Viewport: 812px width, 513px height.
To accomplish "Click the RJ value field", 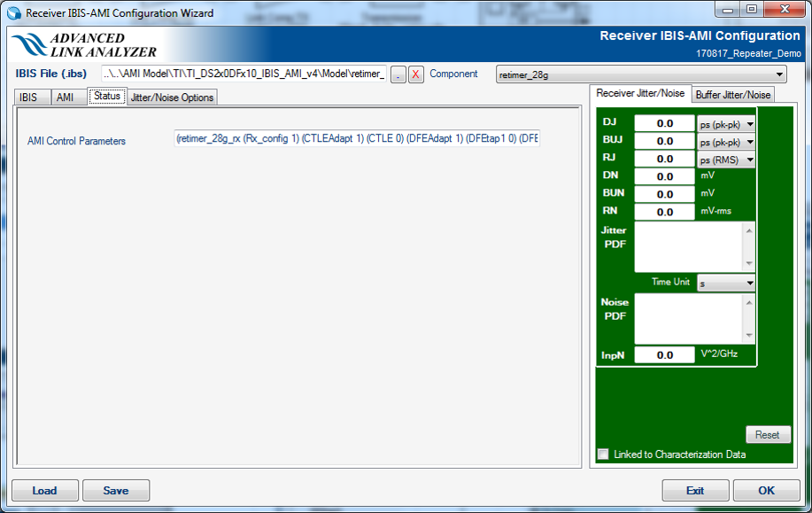I will pyautogui.click(x=664, y=159).
